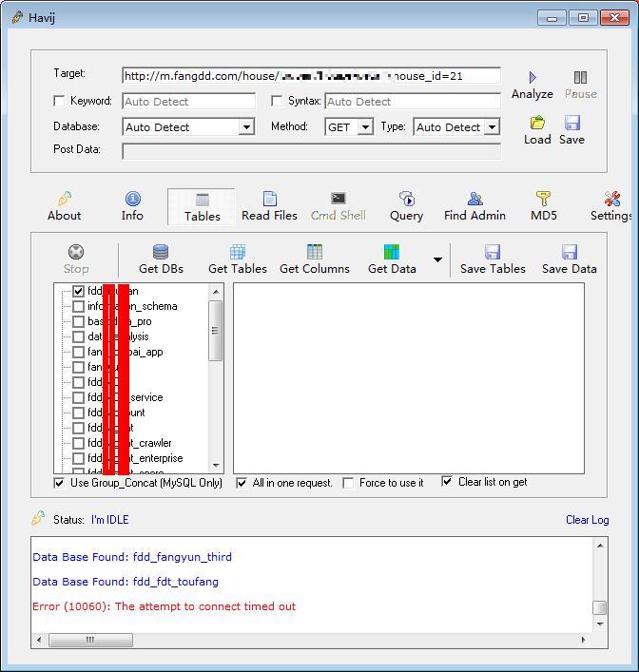Click the Get DBs database icon
Viewport: 639px width, 672px height.
click(161, 252)
